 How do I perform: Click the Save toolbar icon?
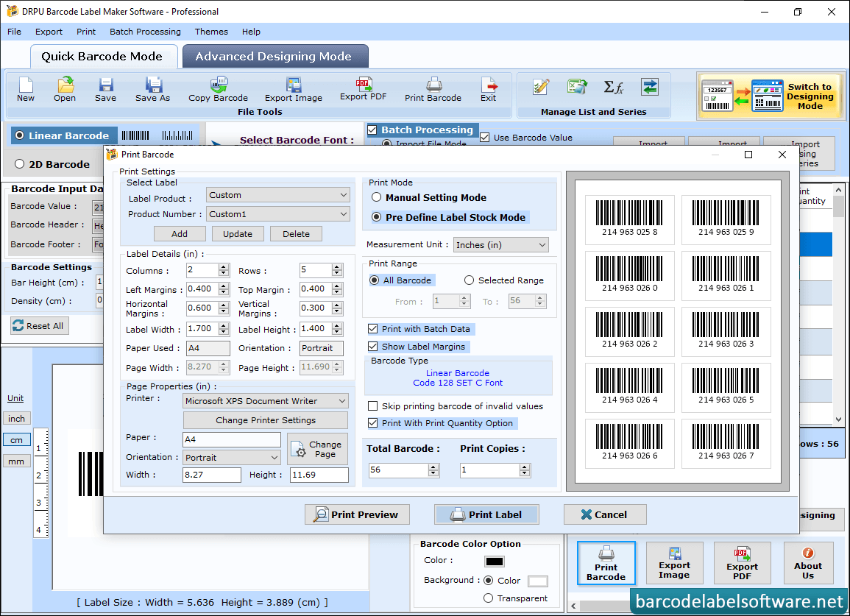click(105, 90)
